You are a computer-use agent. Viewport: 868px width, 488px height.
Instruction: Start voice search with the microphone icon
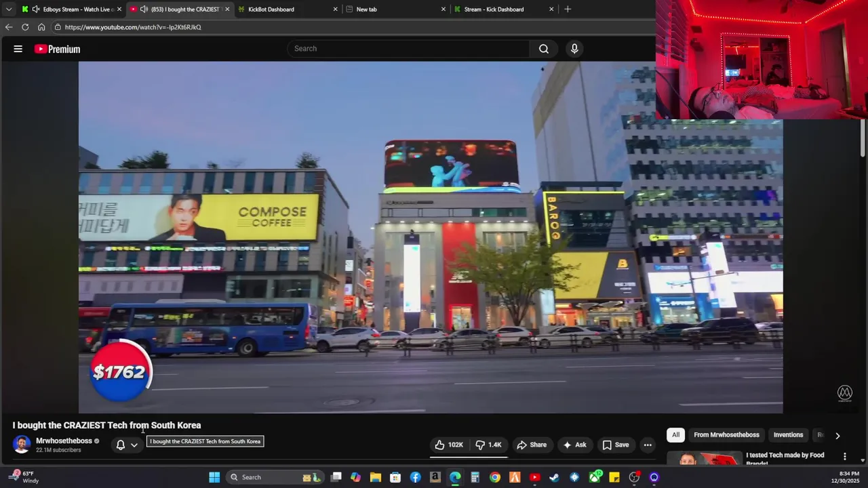[574, 49]
